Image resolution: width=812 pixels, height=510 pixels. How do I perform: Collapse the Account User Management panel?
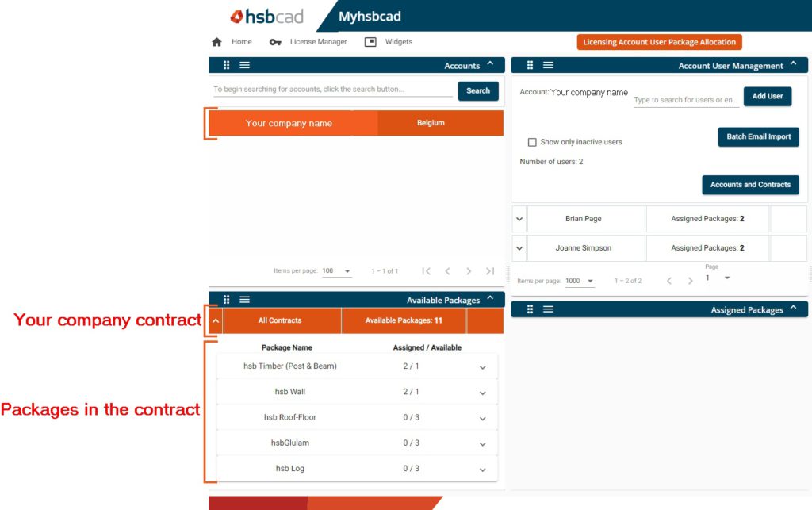coord(793,63)
